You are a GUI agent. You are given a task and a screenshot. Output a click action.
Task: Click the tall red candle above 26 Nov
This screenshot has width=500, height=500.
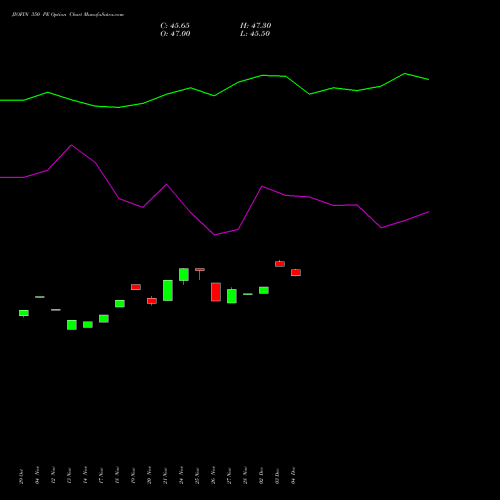click(x=216, y=292)
